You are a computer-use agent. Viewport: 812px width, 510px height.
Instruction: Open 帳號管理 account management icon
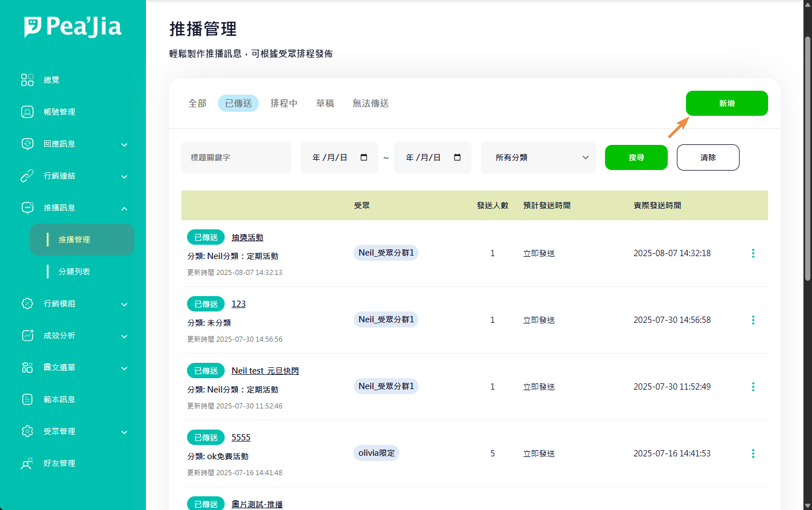coord(27,112)
